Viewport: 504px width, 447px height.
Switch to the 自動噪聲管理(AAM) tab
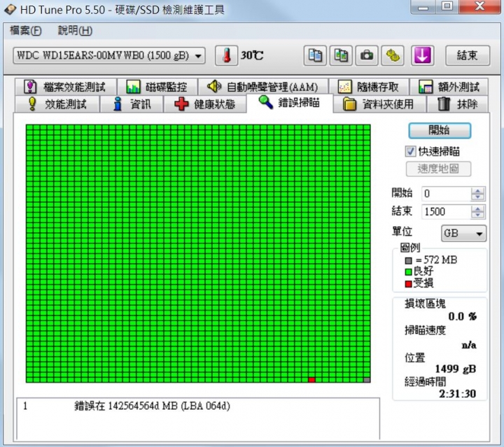pyautogui.click(x=263, y=87)
